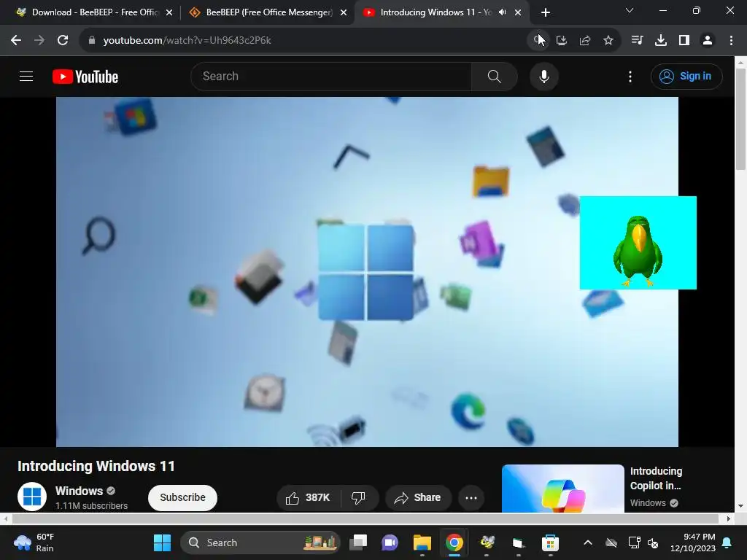Close the Introducing Windows 11 tab

pos(518,12)
